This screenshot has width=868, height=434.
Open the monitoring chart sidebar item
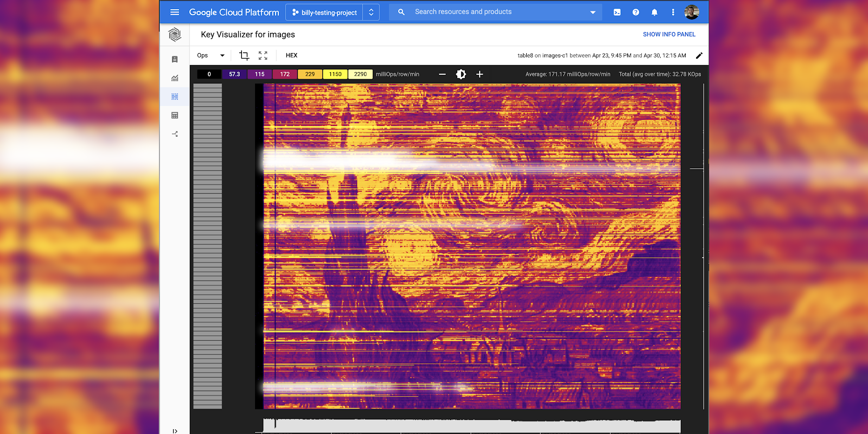click(x=175, y=78)
